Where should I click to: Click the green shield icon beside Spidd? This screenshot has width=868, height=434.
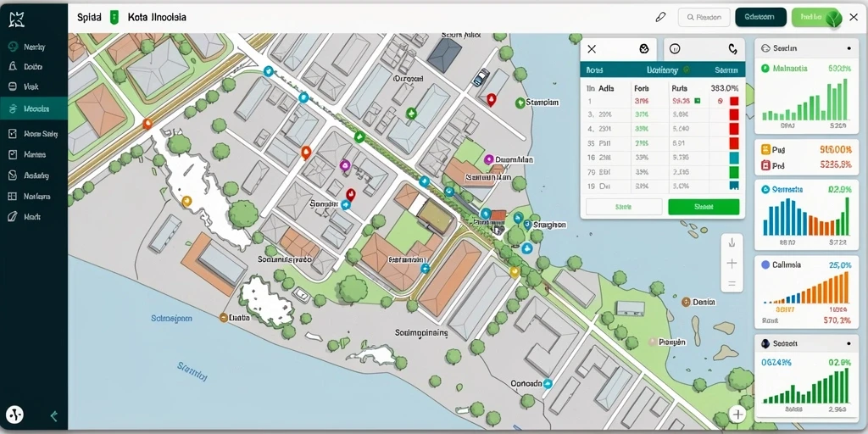[114, 17]
